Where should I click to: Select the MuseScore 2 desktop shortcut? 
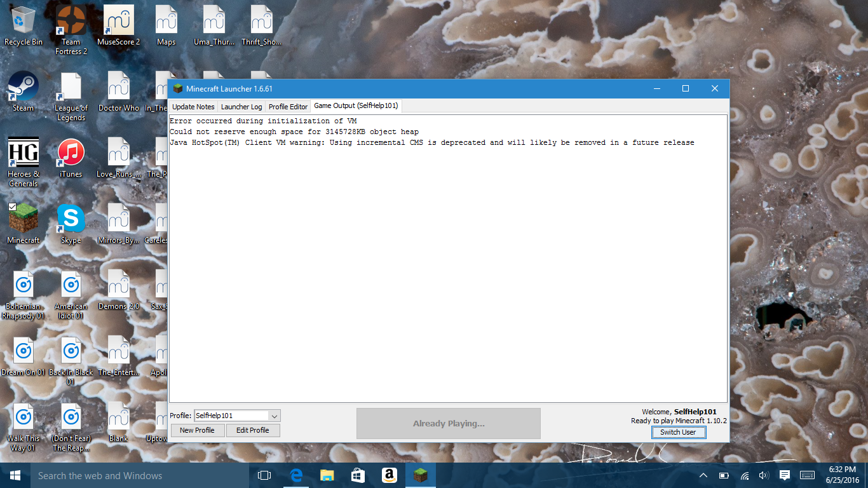(x=119, y=27)
